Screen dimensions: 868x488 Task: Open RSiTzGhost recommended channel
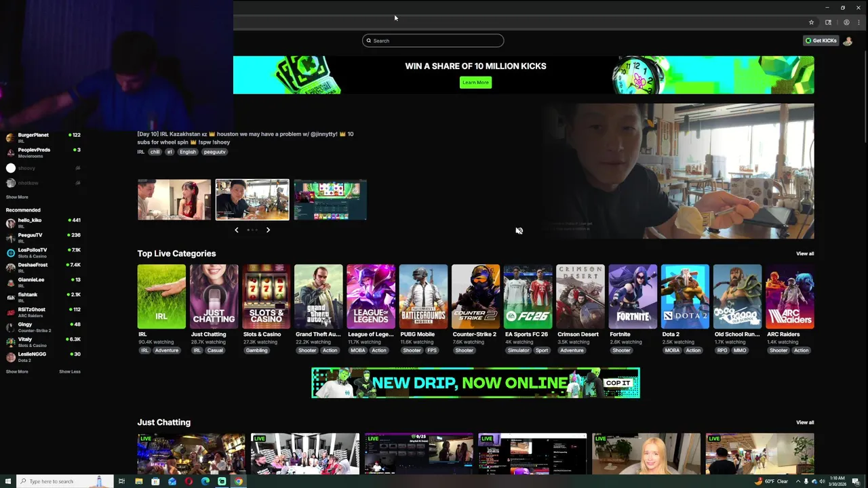pos(43,312)
